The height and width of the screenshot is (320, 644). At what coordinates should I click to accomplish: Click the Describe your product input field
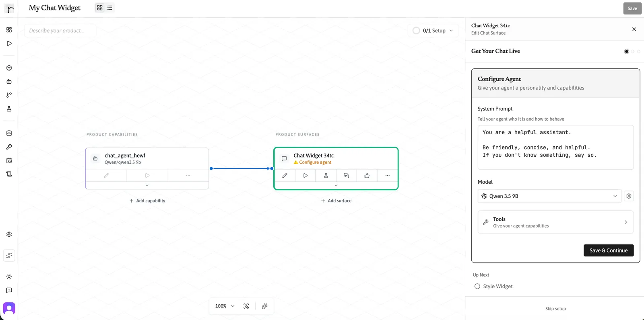coord(60,31)
